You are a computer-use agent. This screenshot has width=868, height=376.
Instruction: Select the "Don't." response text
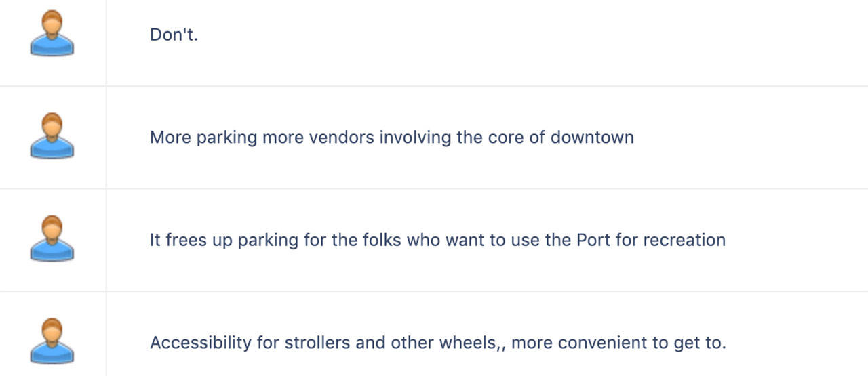pos(174,35)
